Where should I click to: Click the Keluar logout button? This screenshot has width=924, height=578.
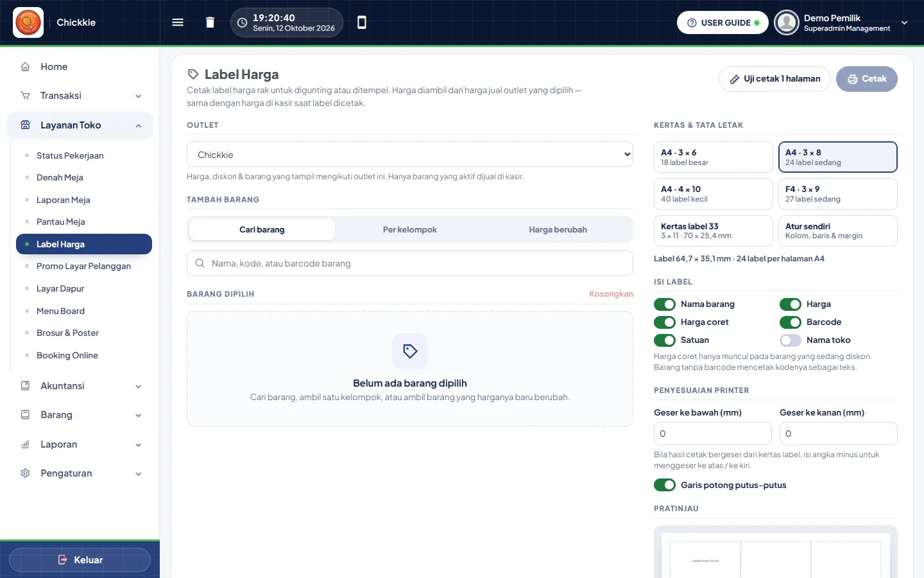pos(80,560)
